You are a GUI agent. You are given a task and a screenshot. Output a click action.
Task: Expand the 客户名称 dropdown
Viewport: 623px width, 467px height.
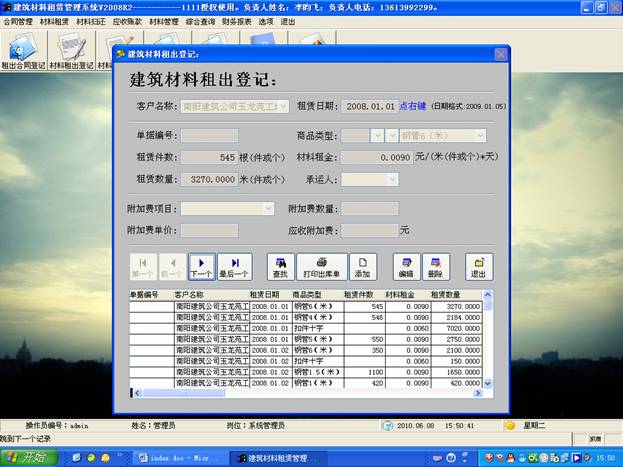coord(284,106)
